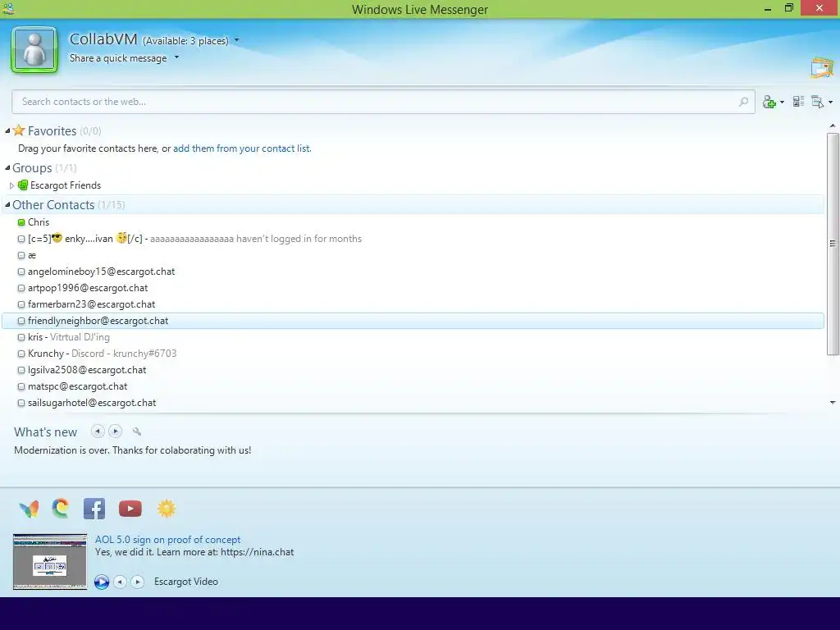Open the MSN butterfly icon
The image size is (840, 630).
(29, 509)
